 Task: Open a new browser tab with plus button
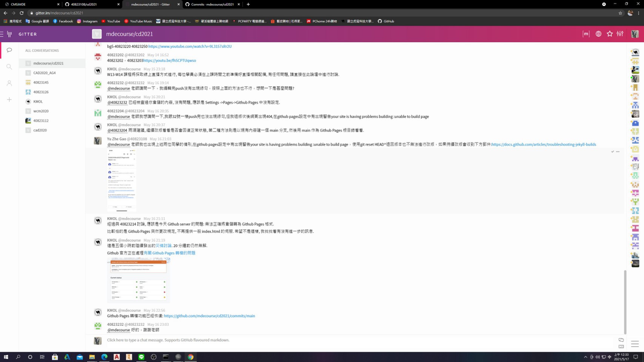pos(248,4)
